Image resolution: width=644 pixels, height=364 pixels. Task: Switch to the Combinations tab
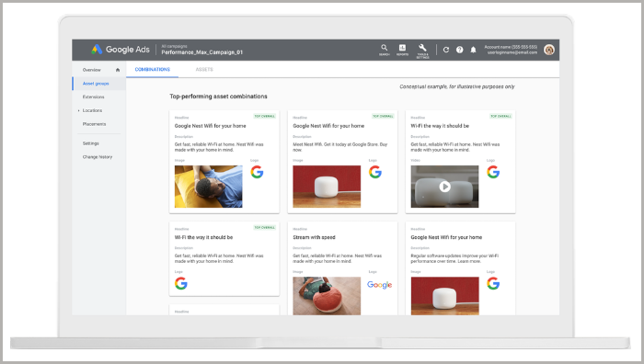click(x=153, y=69)
